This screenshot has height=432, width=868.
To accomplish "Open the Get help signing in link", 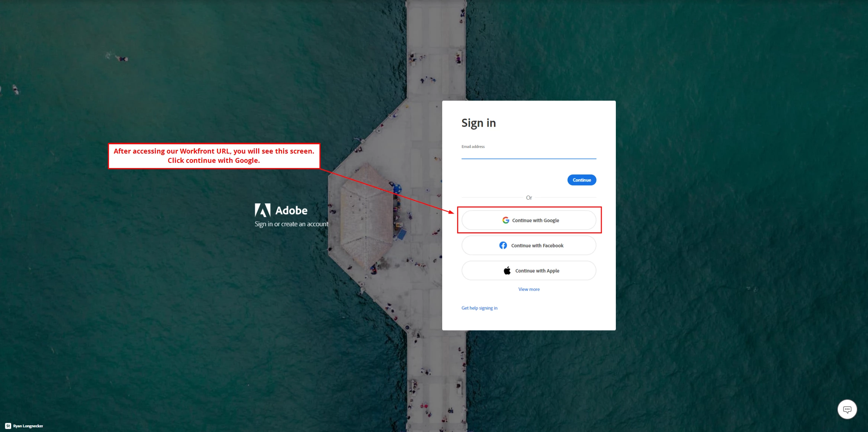I will (x=479, y=308).
